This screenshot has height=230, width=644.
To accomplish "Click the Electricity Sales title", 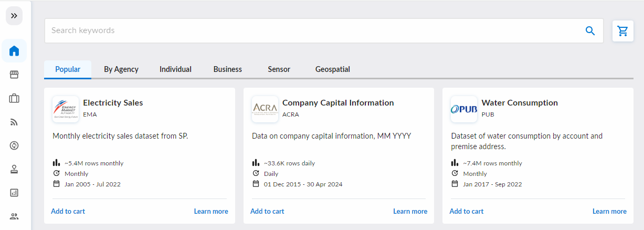I will pos(113,103).
